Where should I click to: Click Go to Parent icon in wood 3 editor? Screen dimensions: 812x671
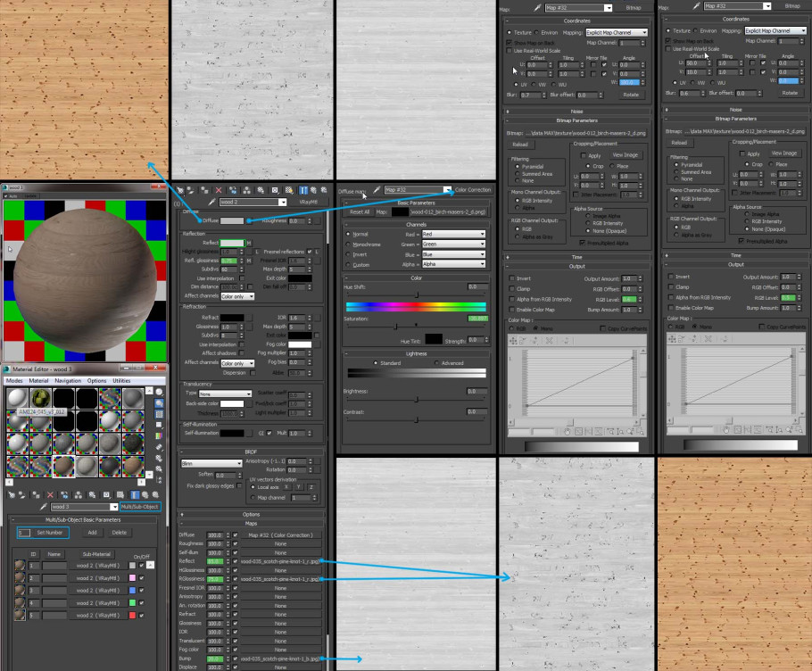[x=145, y=495]
